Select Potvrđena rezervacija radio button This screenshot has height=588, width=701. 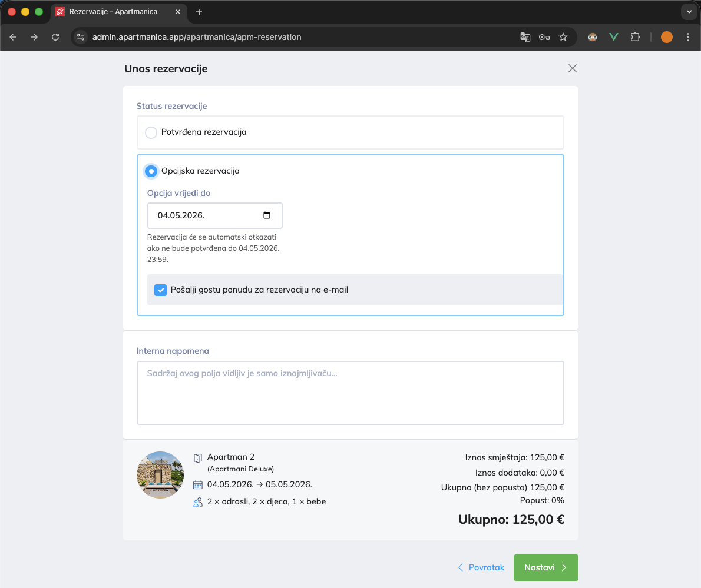pos(151,132)
